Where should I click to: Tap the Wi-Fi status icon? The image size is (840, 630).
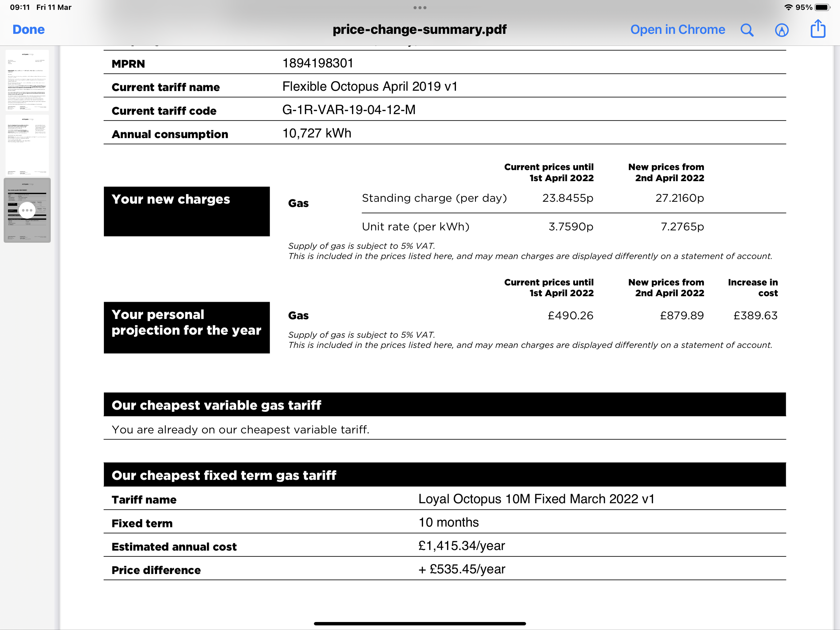[788, 7]
